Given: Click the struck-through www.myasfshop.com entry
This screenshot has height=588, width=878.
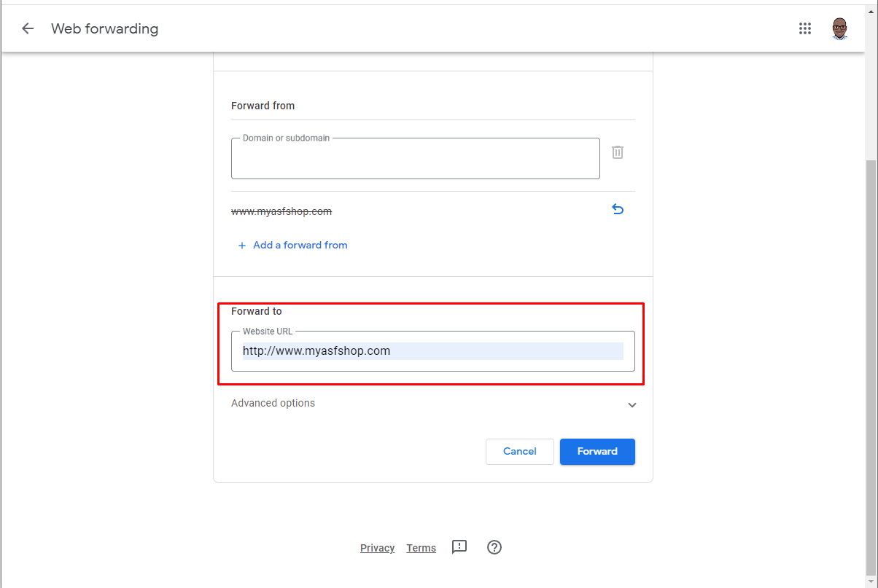Looking at the screenshot, I should tap(281, 211).
